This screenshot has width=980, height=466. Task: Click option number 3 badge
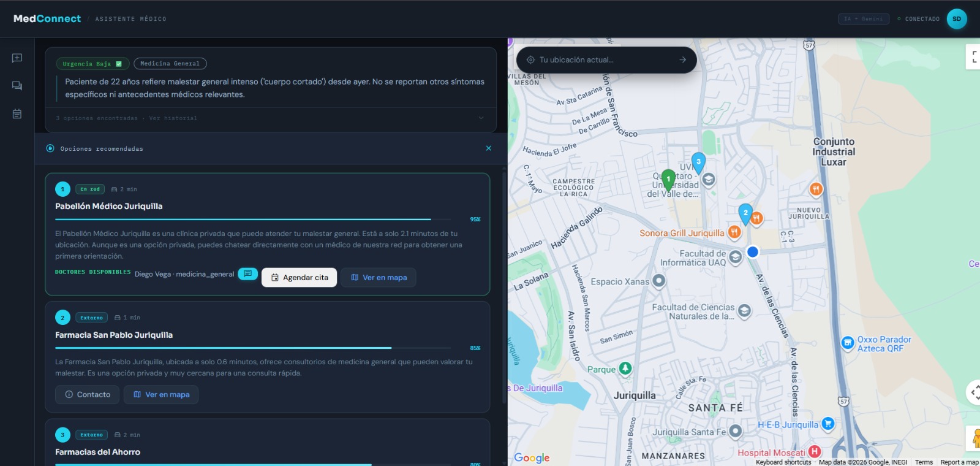coord(62,435)
